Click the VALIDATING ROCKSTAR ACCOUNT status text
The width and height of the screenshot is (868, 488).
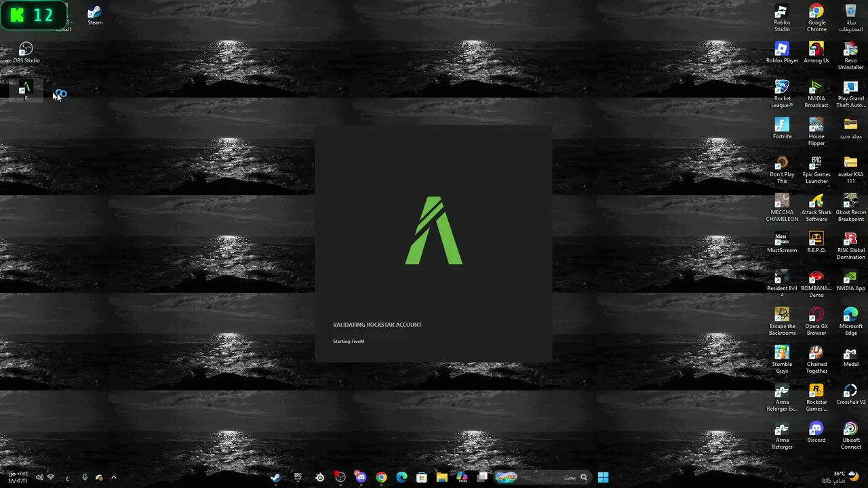pyautogui.click(x=377, y=325)
